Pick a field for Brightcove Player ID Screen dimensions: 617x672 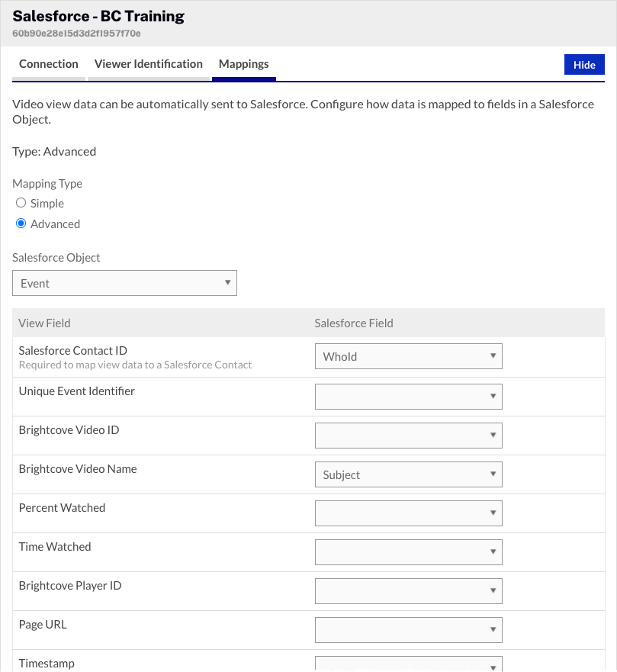pos(408,591)
